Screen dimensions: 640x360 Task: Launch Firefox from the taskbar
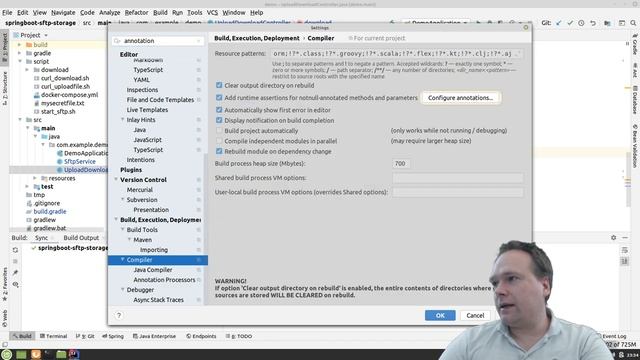(36, 354)
